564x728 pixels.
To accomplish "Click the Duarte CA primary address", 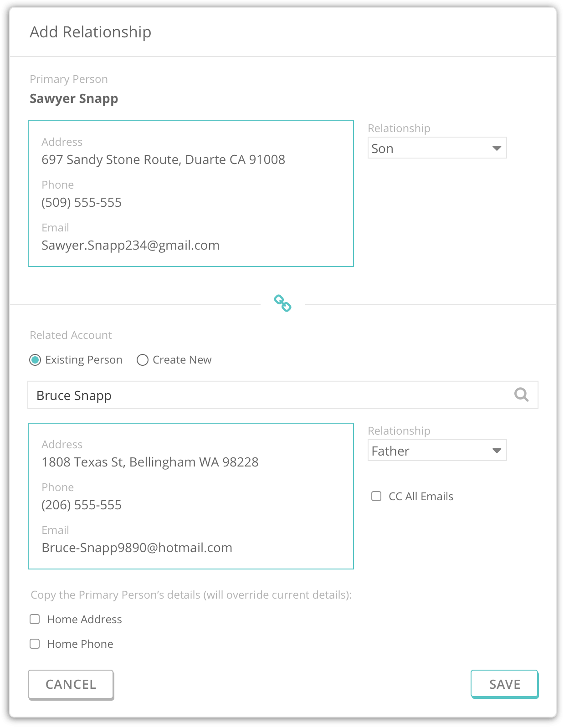I will [x=163, y=159].
